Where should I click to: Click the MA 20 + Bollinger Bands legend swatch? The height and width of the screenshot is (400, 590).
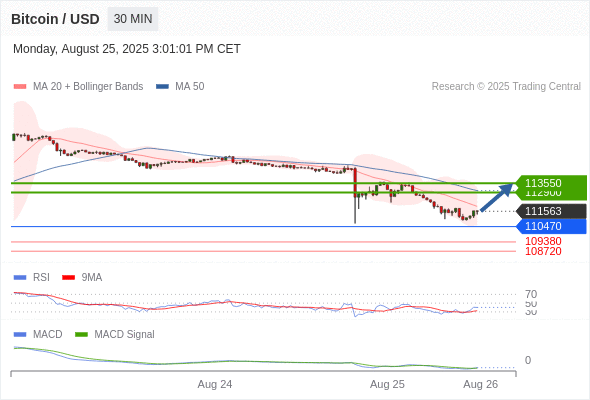point(20,87)
